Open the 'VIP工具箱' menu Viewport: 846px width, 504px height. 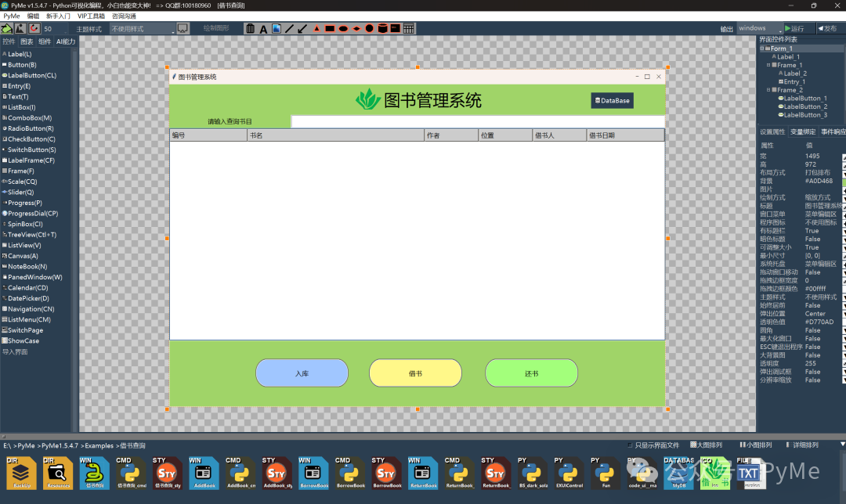pyautogui.click(x=90, y=16)
